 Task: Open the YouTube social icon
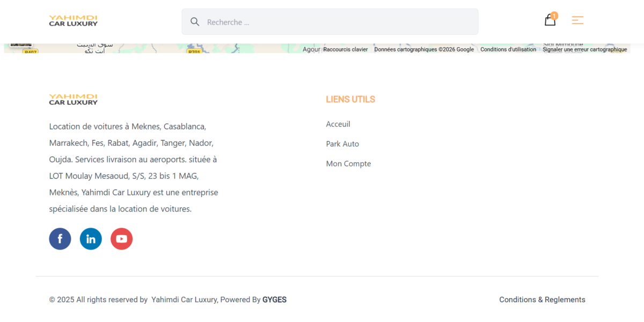click(x=121, y=239)
